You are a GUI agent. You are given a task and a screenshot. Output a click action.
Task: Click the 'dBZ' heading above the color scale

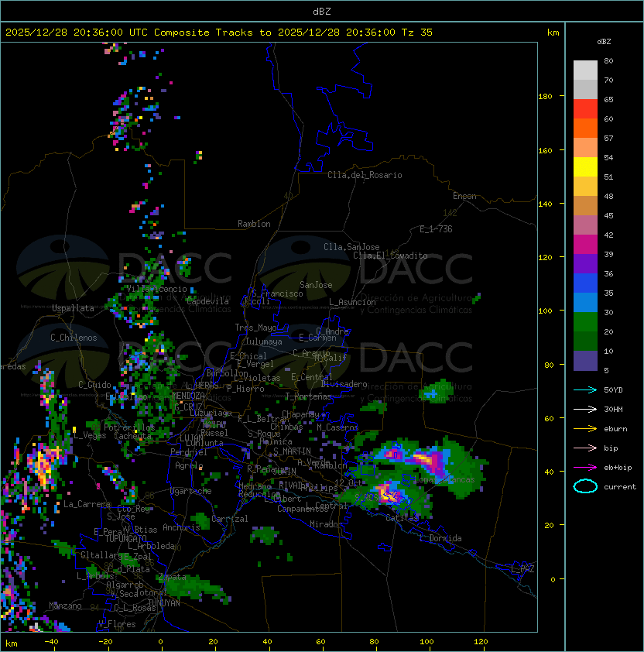(604, 42)
